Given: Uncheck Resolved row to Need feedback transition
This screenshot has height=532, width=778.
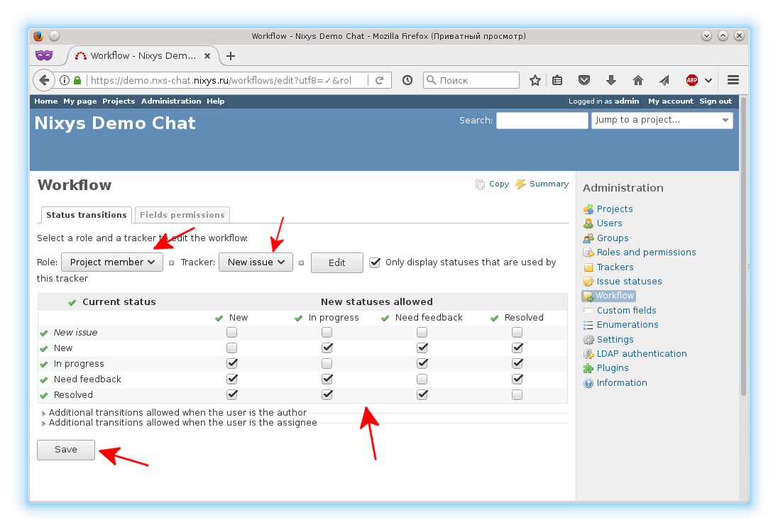Looking at the screenshot, I should (422, 394).
